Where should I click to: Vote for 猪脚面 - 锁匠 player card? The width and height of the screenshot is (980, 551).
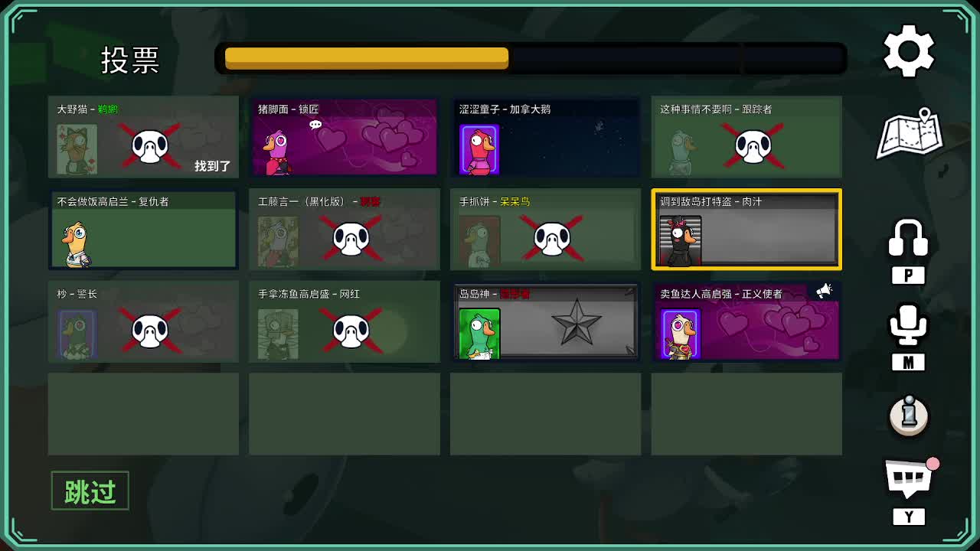pyautogui.click(x=345, y=136)
